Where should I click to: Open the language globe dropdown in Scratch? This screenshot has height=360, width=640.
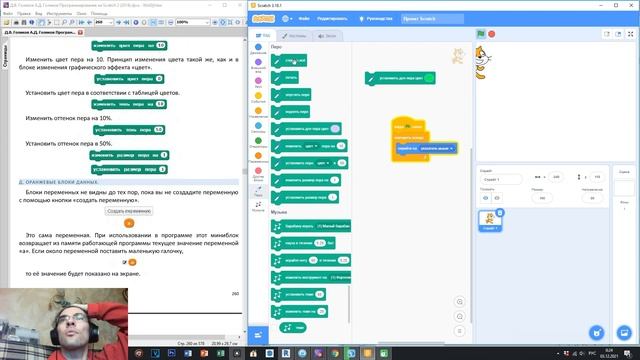287,19
